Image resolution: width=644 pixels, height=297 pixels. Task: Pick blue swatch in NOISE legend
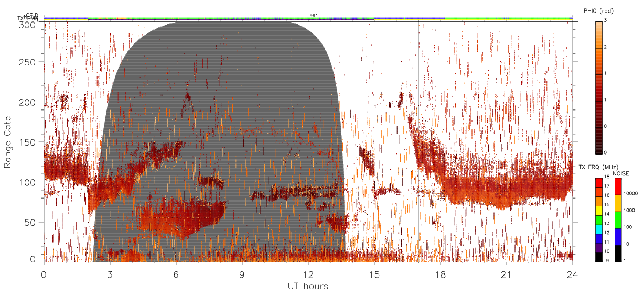coord(618,237)
